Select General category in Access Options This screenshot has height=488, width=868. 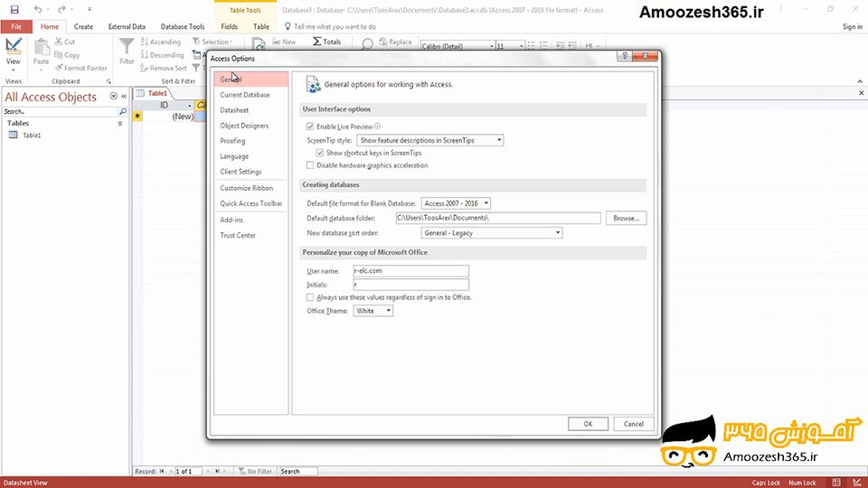click(251, 80)
